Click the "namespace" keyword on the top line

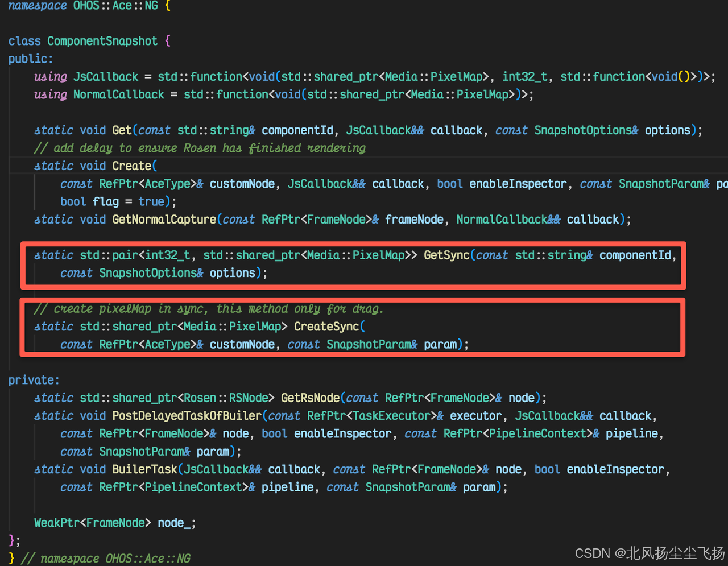[37, 6]
